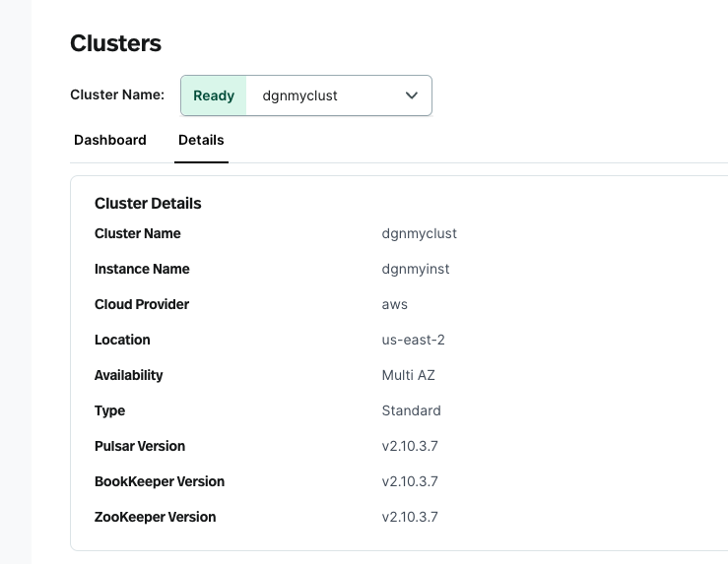
Task: Select the Details tab
Action: click(201, 140)
